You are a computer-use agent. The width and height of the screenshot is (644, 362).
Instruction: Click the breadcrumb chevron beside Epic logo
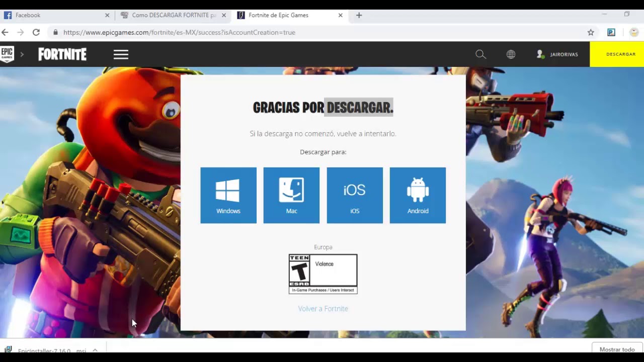click(22, 54)
